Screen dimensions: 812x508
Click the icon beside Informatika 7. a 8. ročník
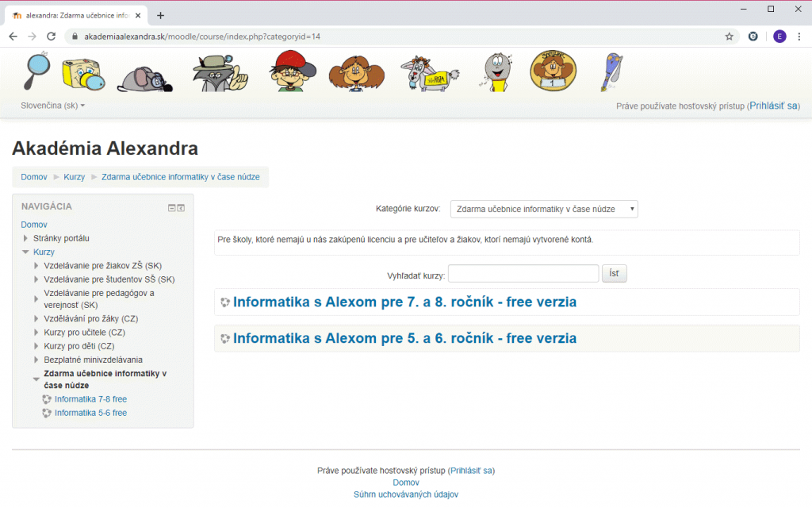(x=224, y=302)
